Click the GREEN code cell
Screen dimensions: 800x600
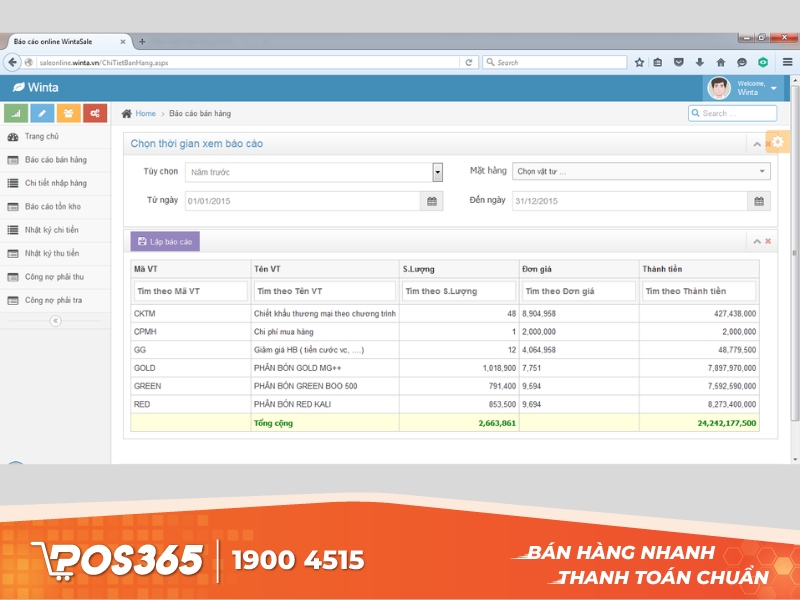tap(190, 386)
